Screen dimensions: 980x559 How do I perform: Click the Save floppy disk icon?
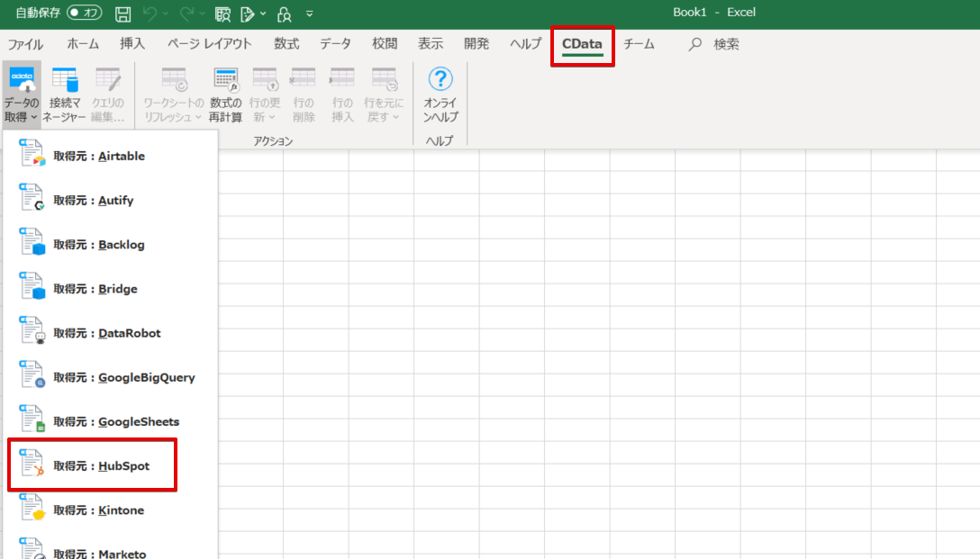click(123, 14)
